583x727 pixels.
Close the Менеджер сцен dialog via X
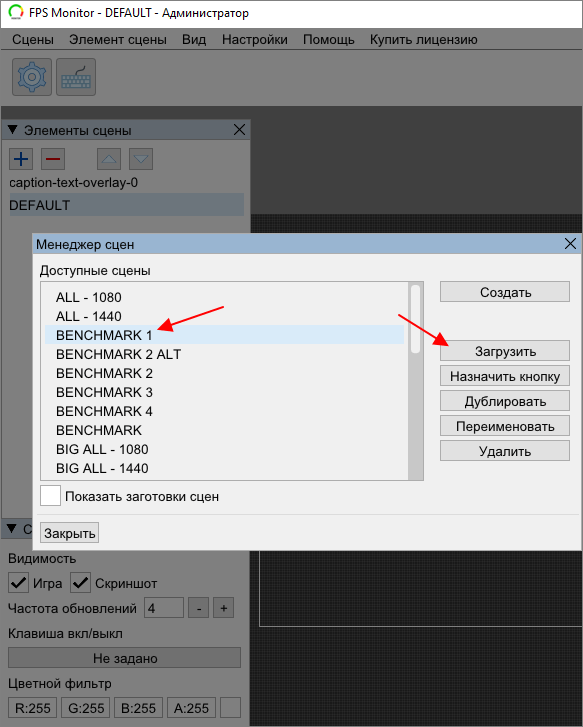click(x=570, y=244)
